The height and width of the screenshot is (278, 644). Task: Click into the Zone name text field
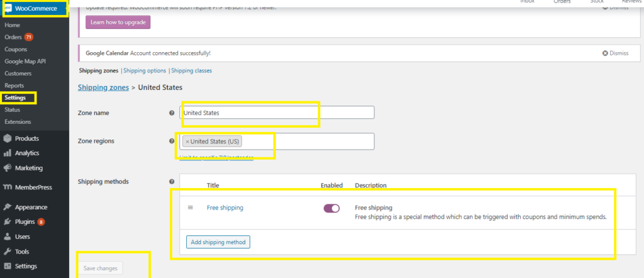(277, 113)
